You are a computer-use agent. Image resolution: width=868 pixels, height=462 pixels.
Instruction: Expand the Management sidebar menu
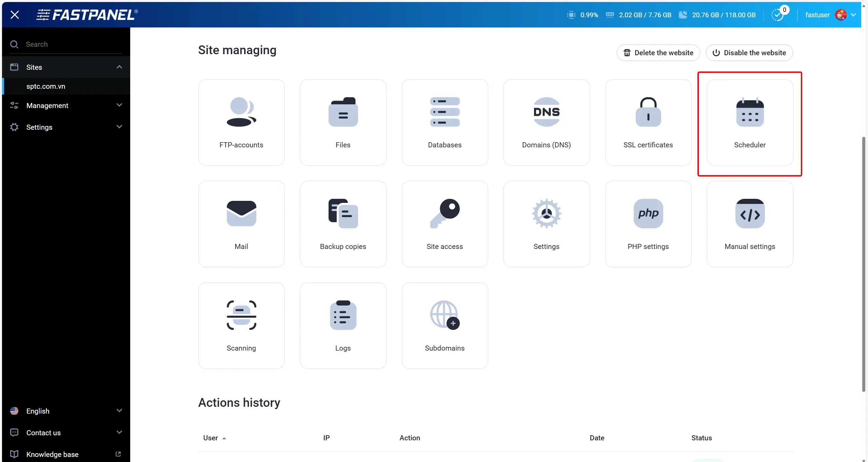(66, 105)
